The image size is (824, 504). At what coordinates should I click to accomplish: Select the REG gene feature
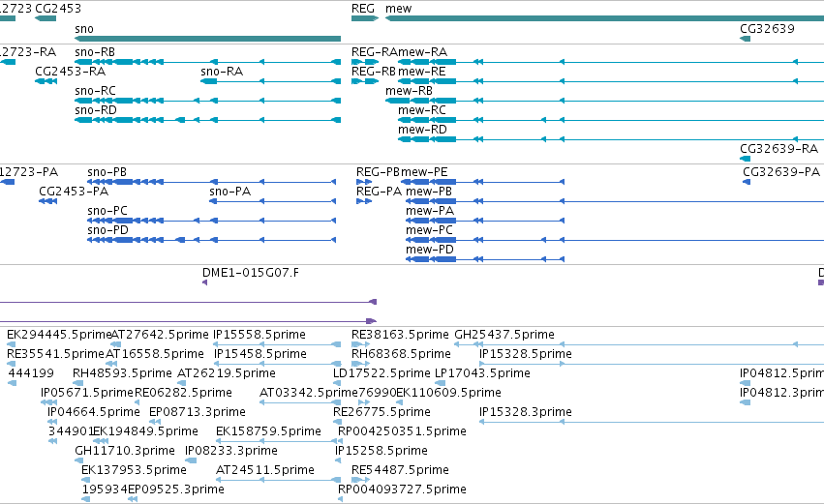(365, 18)
